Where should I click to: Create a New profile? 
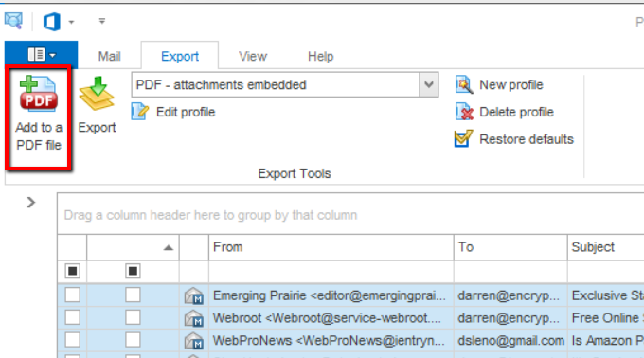click(x=499, y=84)
